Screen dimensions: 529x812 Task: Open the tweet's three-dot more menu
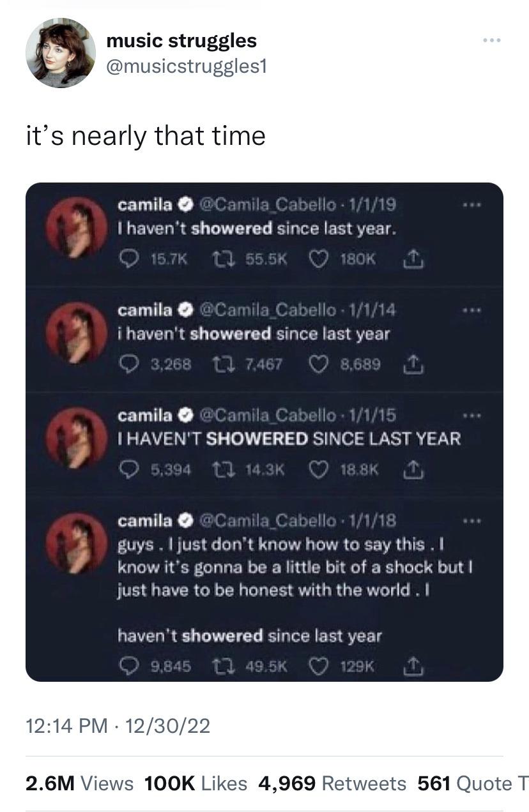[x=492, y=41]
